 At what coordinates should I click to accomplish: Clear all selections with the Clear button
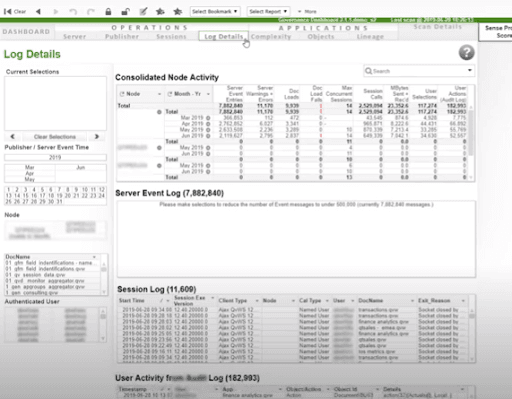15,12
